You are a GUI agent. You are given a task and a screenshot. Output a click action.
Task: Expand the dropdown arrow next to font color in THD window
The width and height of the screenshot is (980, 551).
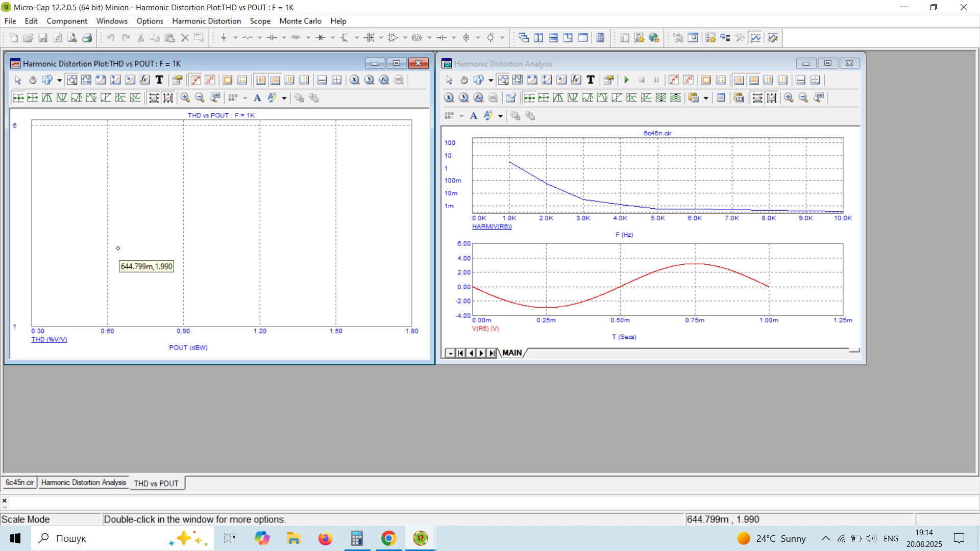coord(284,98)
